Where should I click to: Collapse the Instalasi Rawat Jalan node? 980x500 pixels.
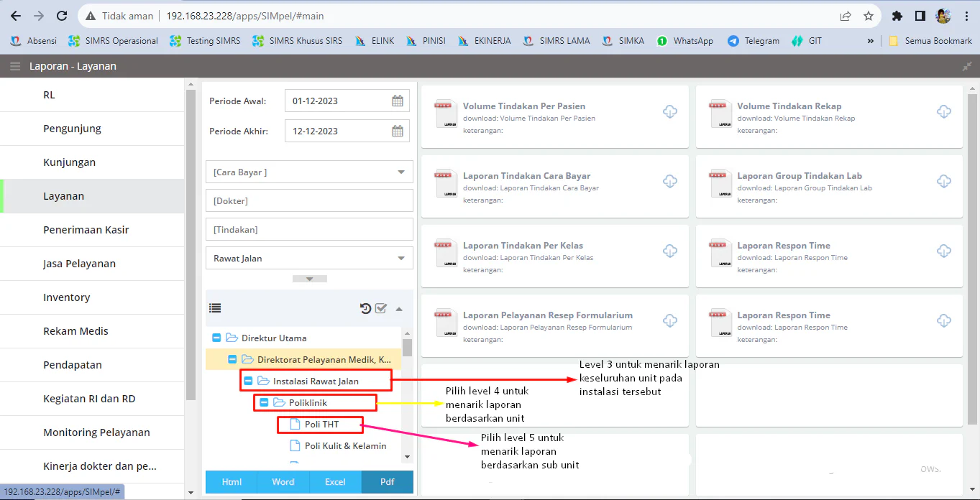pos(248,381)
